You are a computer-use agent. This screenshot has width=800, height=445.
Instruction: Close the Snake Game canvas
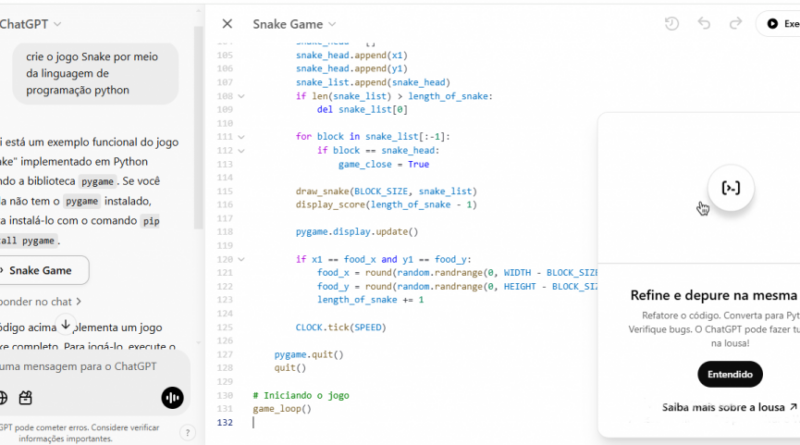click(x=227, y=24)
